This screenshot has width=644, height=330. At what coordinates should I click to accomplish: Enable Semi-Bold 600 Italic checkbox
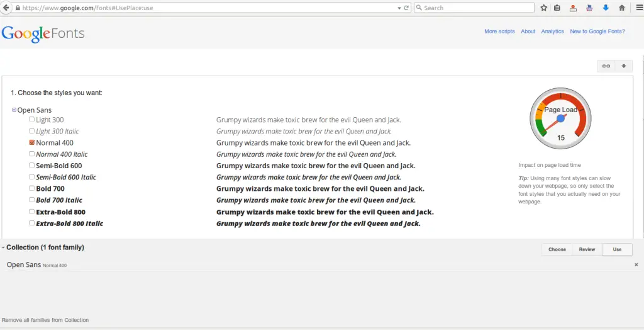point(31,177)
